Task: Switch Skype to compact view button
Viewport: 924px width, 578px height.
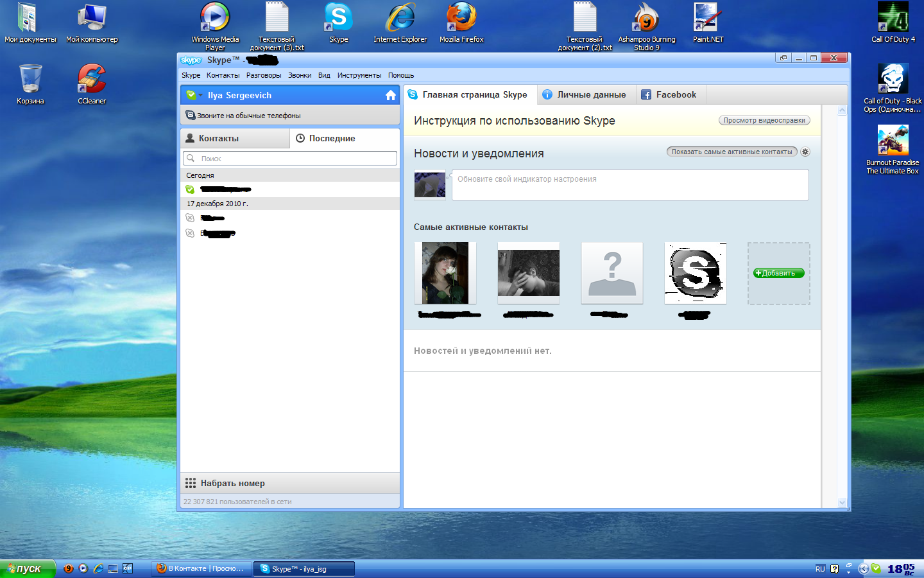Action: pyautogui.click(x=783, y=58)
